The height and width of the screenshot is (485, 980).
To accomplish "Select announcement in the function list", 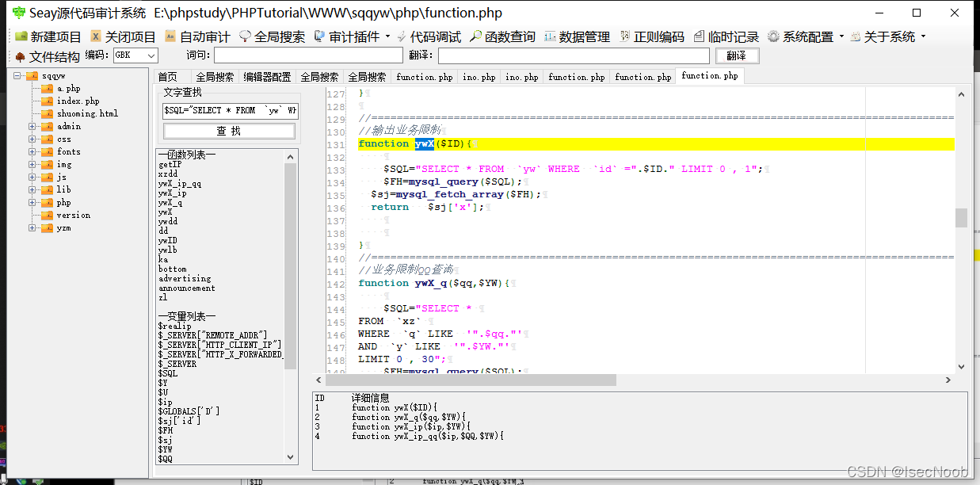I will 186,288.
